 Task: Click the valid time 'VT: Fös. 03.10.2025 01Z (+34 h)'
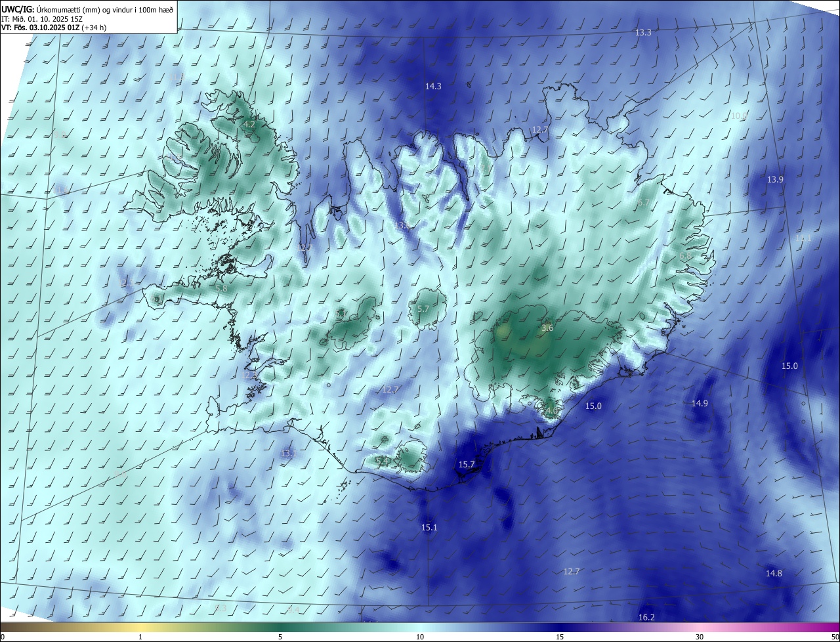[x=54, y=28]
